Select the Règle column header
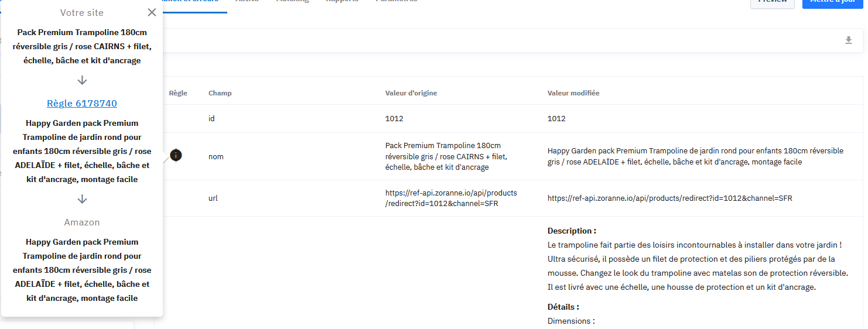The image size is (868, 329). (178, 93)
